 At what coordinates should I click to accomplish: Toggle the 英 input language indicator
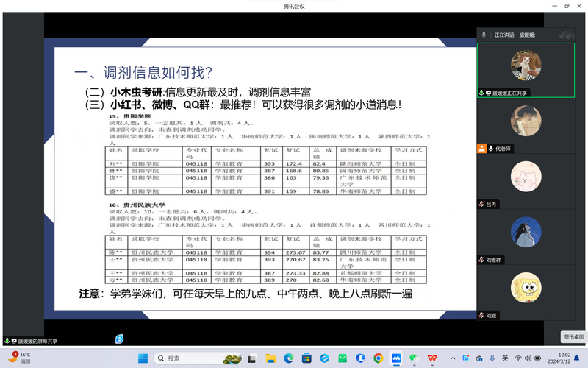pyautogui.click(x=505, y=358)
